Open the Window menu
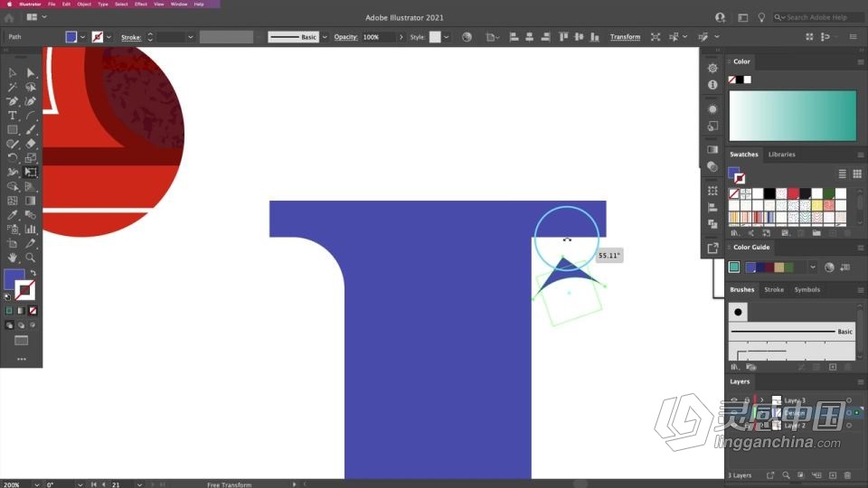This screenshot has height=488, width=868. pyautogui.click(x=179, y=4)
